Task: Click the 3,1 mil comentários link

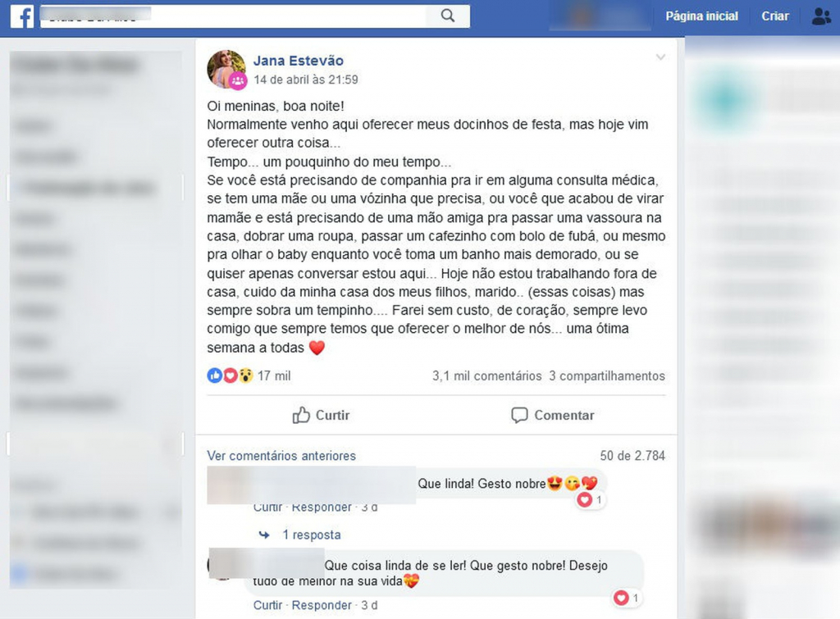Action: point(487,375)
